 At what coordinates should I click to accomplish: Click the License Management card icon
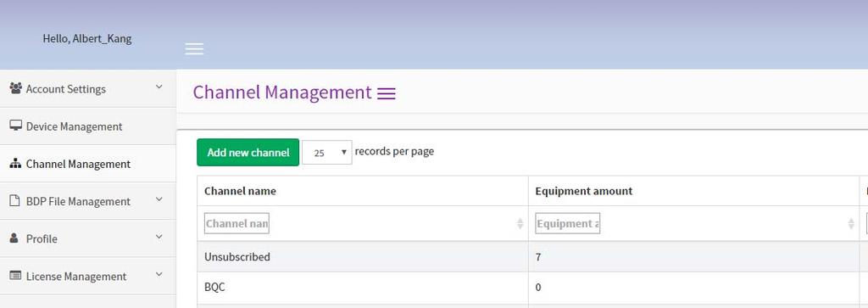15,275
